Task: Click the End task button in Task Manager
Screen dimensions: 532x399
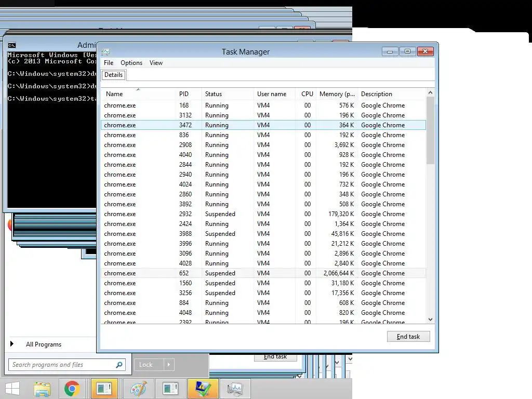Action: coord(408,337)
